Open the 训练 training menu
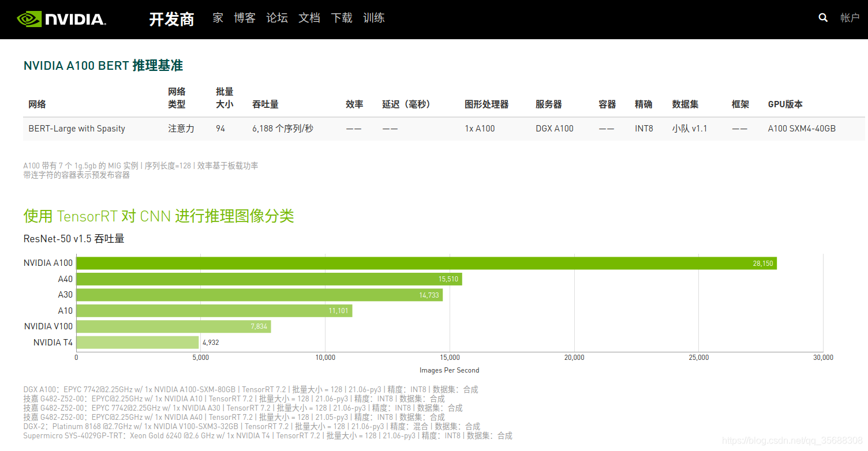868x451 pixels. click(x=374, y=18)
